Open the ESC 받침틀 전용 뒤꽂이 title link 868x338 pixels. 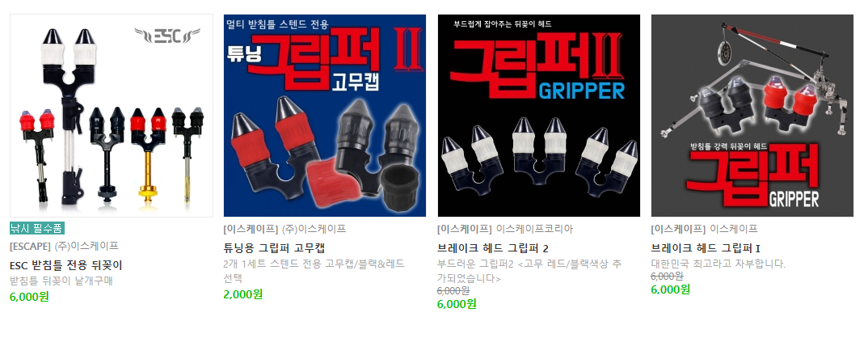(66, 265)
